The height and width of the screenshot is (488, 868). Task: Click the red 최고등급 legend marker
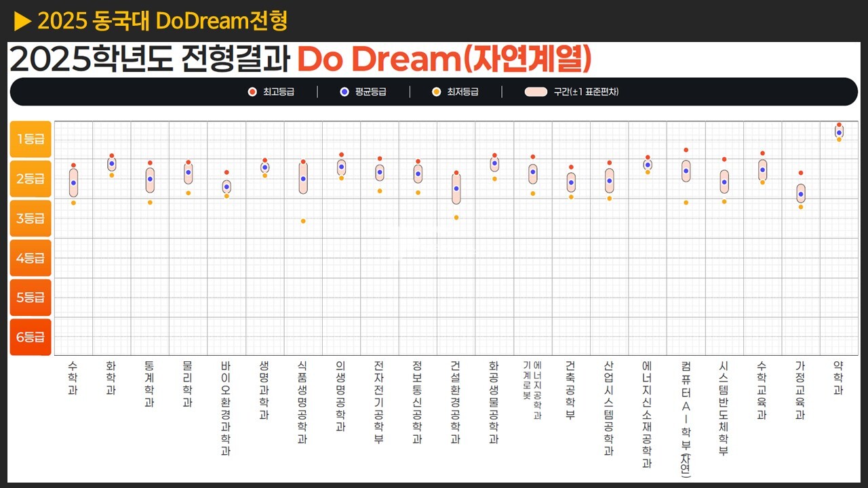(x=252, y=91)
